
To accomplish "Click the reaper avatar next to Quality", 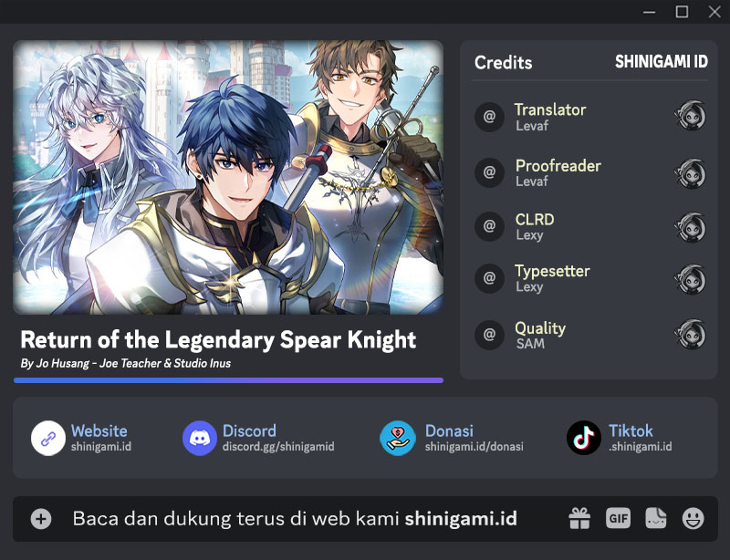I will 691,334.
